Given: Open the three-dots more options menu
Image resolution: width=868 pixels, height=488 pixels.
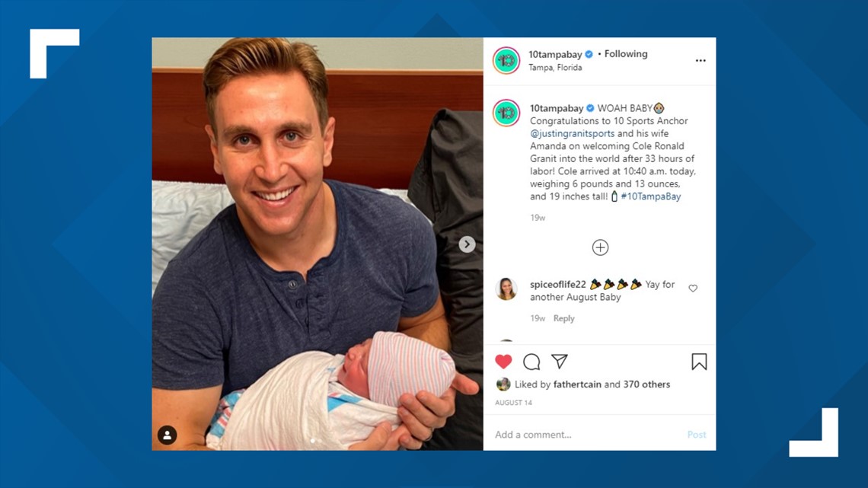Looking at the screenshot, I should (x=700, y=60).
